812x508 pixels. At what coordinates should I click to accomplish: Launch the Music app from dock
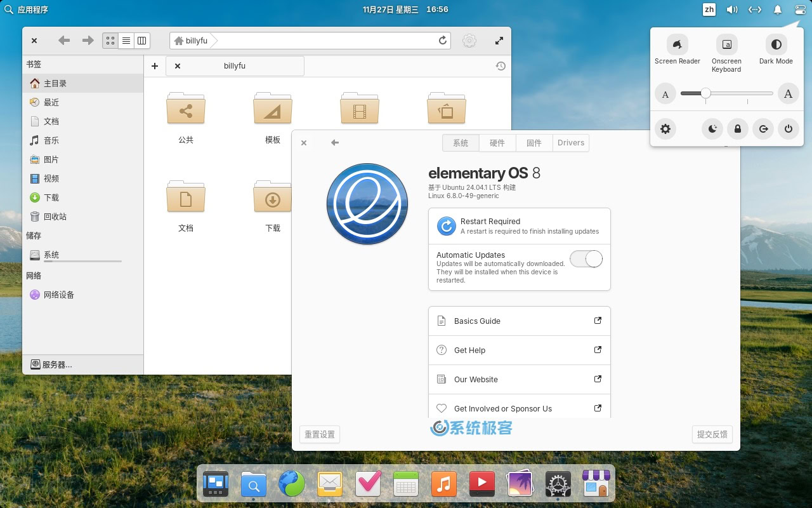pos(444,485)
